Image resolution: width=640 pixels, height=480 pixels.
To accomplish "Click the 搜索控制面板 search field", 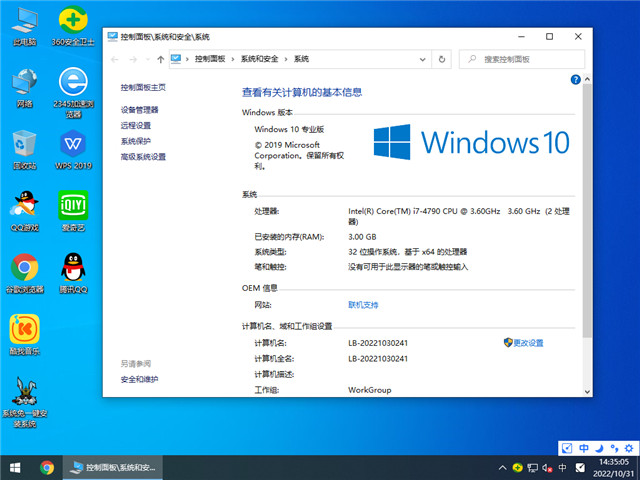I will pyautogui.click(x=525, y=59).
